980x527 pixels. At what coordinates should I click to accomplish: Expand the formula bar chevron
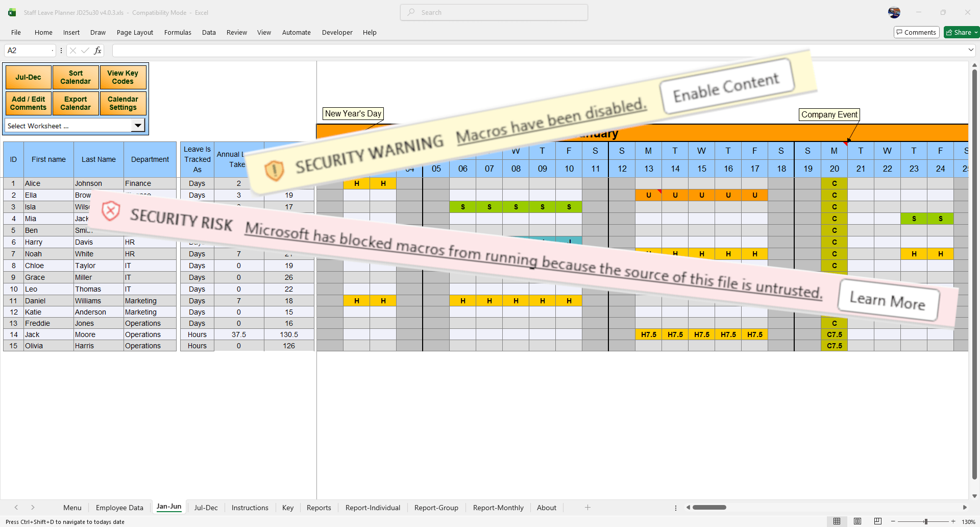click(x=970, y=50)
